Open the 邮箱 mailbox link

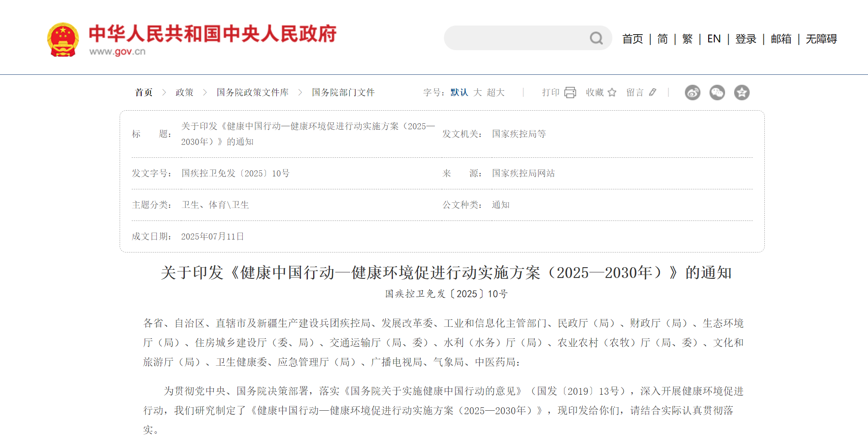click(781, 39)
